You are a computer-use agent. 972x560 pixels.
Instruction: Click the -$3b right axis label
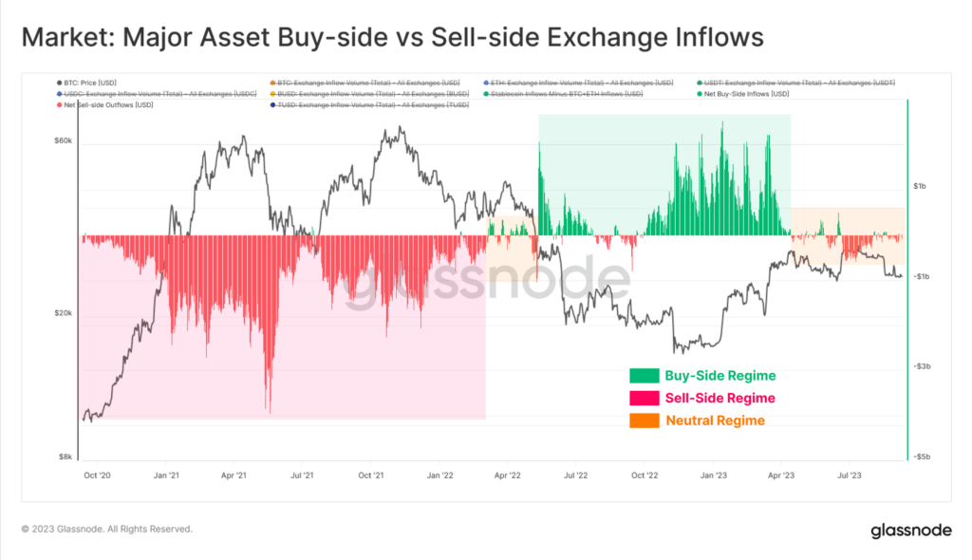click(x=922, y=366)
